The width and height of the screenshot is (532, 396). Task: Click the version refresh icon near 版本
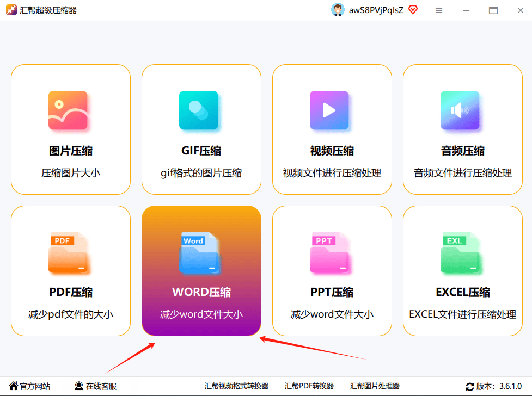(469, 386)
